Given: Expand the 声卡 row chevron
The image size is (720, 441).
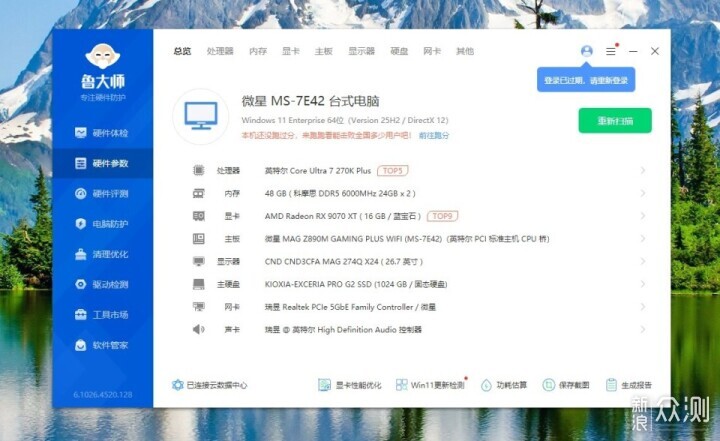Looking at the screenshot, I should pos(643,329).
